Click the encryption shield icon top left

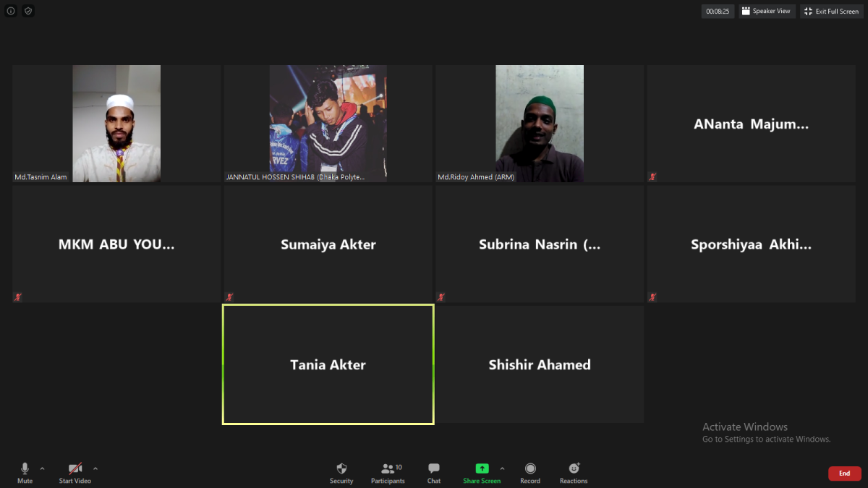click(27, 11)
